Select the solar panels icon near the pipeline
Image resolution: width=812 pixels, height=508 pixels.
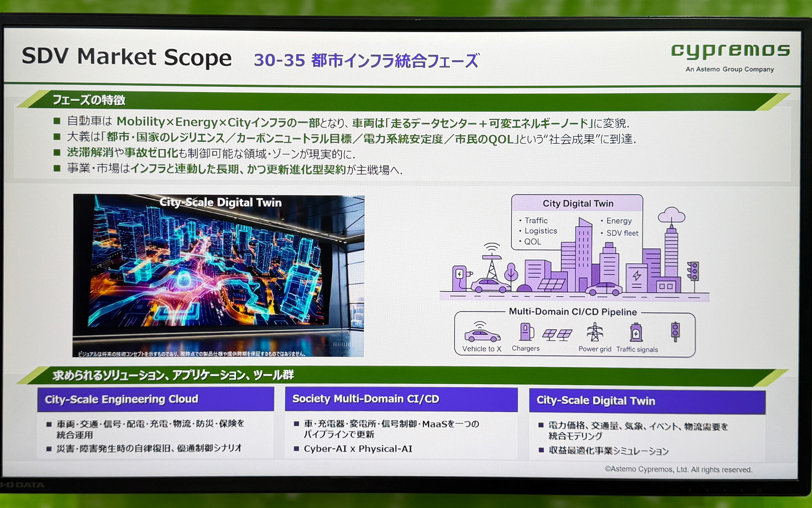pos(558,334)
